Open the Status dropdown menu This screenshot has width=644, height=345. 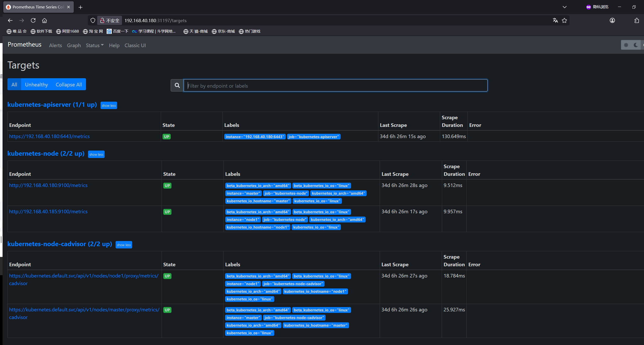pyautogui.click(x=95, y=45)
